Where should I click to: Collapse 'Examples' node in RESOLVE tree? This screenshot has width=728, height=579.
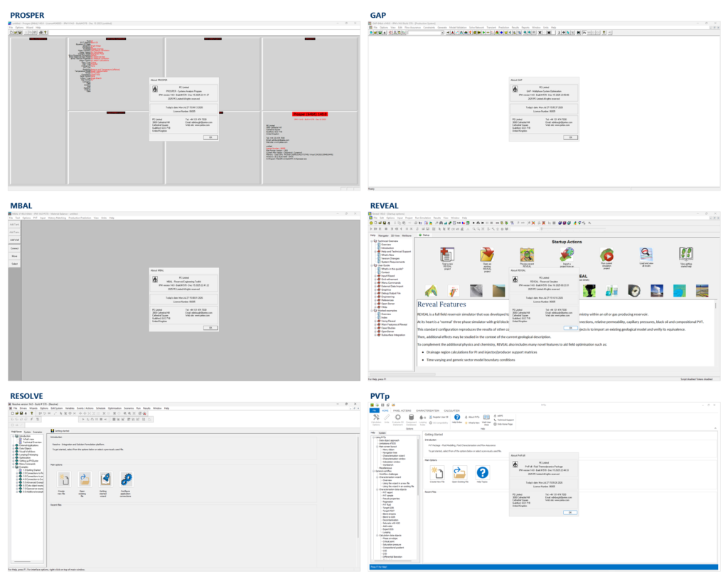tap(13, 467)
